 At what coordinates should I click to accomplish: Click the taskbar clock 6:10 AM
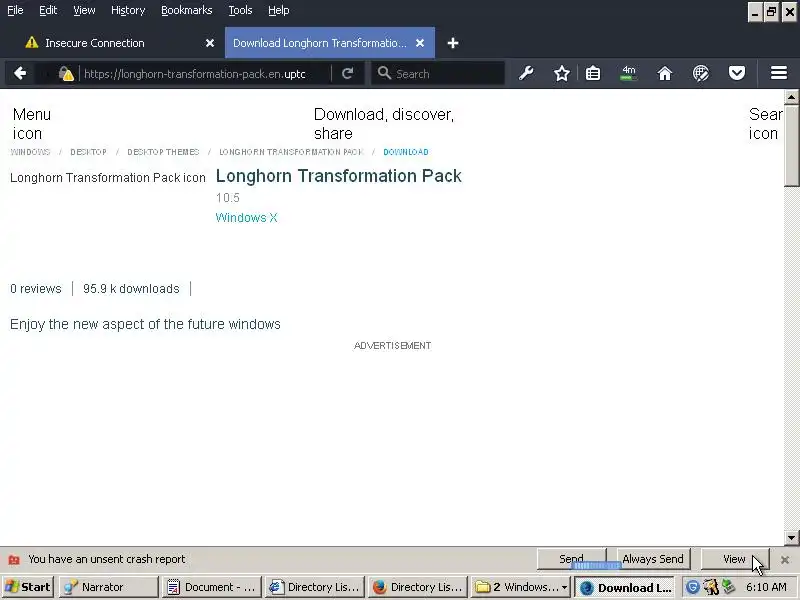coord(766,587)
